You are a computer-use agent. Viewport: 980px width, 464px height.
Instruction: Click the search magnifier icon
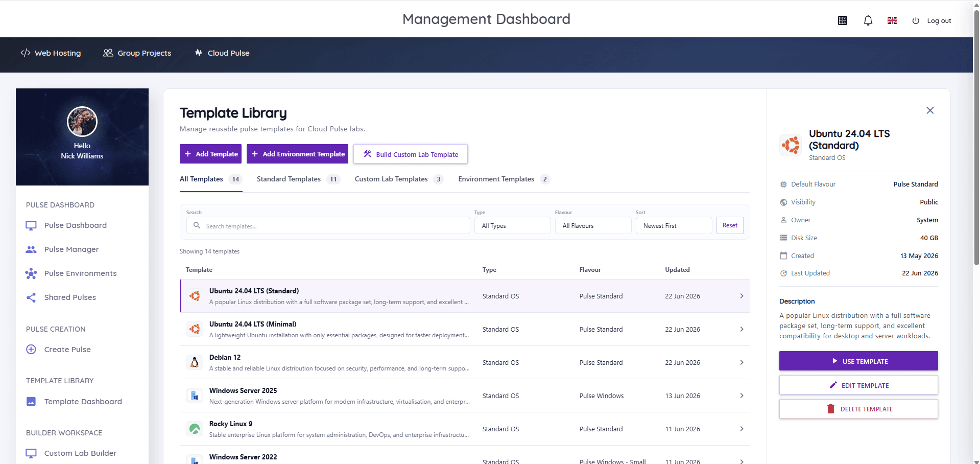point(197,225)
